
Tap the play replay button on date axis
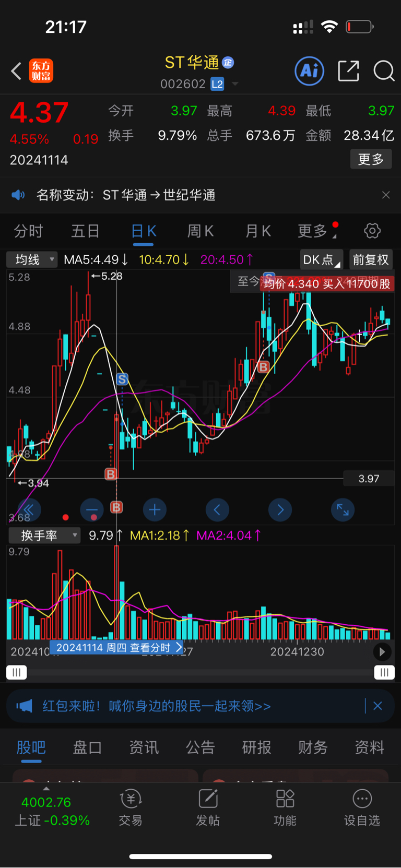382,651
